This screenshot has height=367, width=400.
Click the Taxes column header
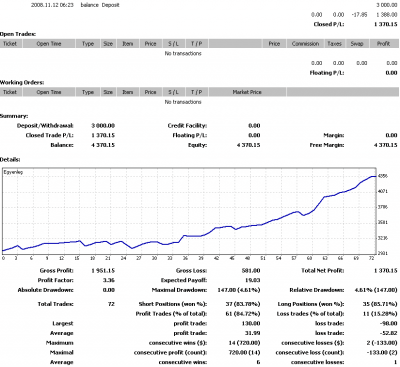[x=335, y=44]
